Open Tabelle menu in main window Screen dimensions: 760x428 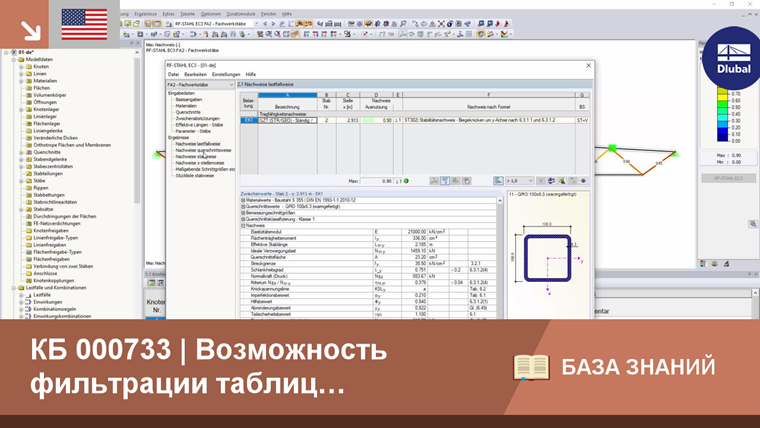point(187,14)
